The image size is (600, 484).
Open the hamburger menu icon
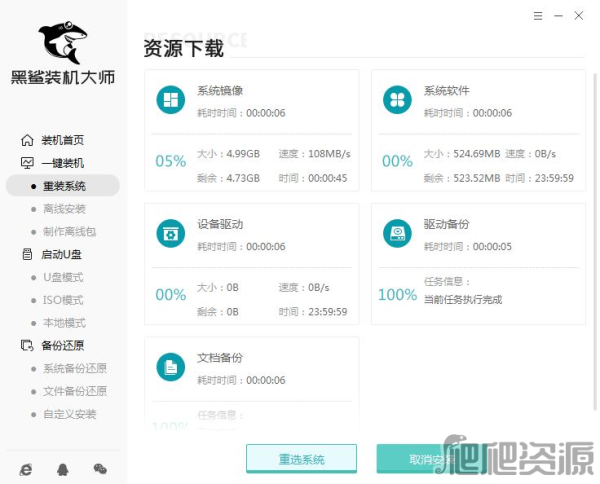(x=538, y=16)
